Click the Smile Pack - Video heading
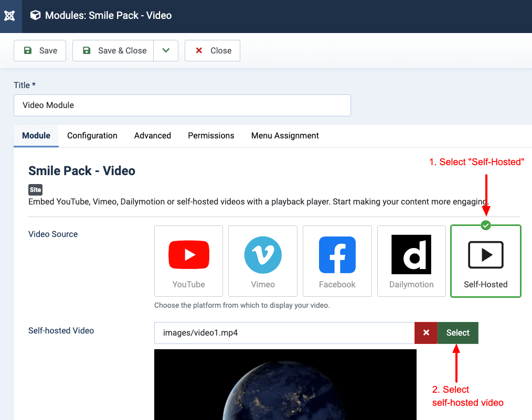532x420 pixels. [82, 171]
